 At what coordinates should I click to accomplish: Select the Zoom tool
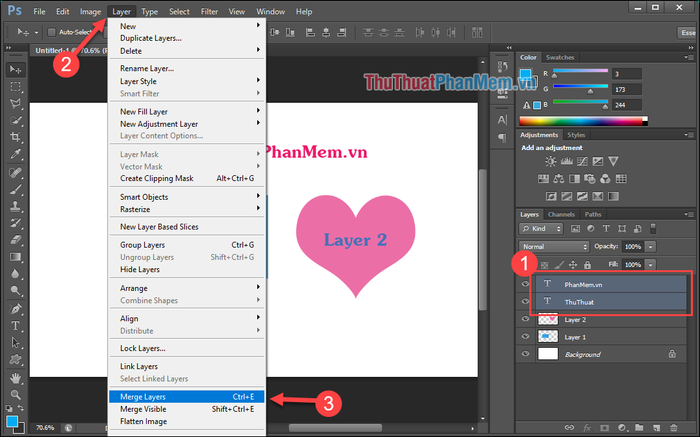pos(16,395)
